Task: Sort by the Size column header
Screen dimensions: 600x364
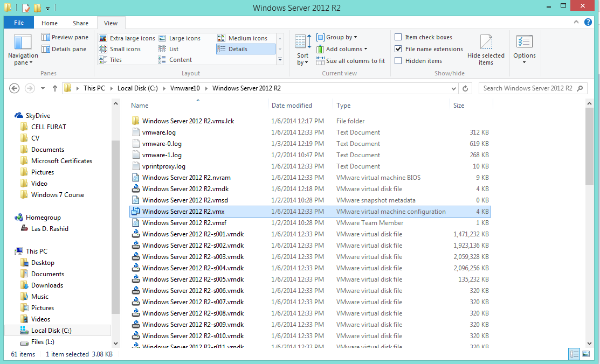Action: point(471,105)
